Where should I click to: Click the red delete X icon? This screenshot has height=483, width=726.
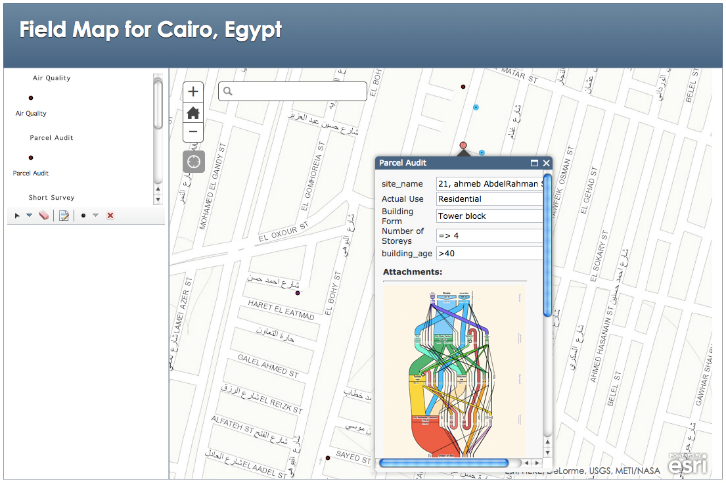(x=110, y=215)
